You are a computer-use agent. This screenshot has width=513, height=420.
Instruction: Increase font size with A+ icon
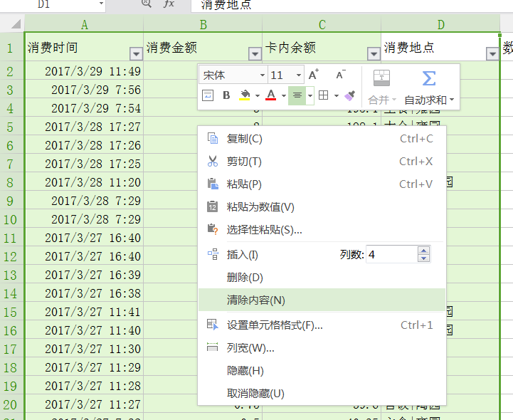314,75
